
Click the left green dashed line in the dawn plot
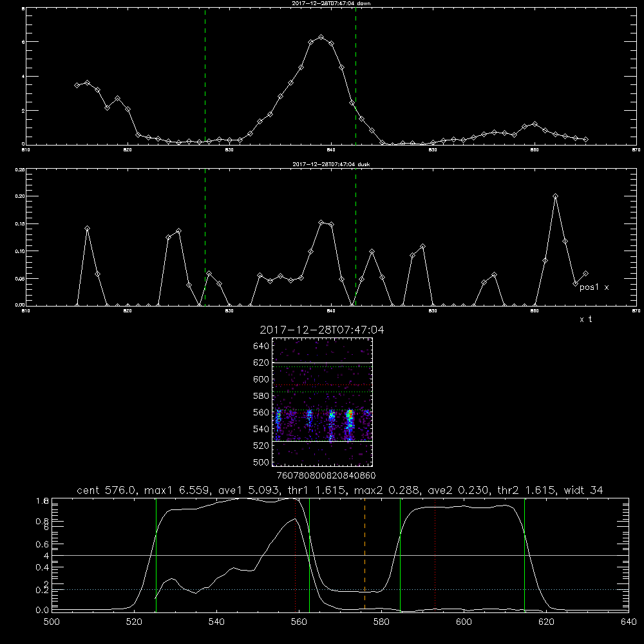pos(205,76)
